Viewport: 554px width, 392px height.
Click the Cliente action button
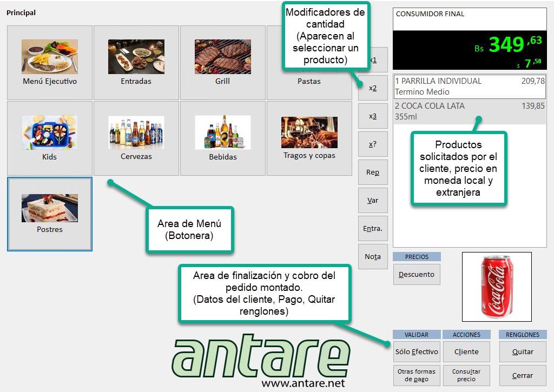(x=466, y=351)
